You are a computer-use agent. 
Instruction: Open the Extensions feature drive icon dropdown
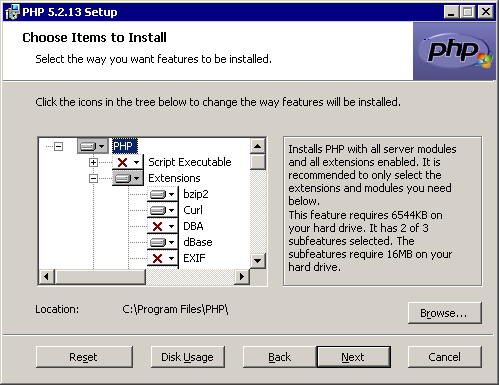pos(128,178)
